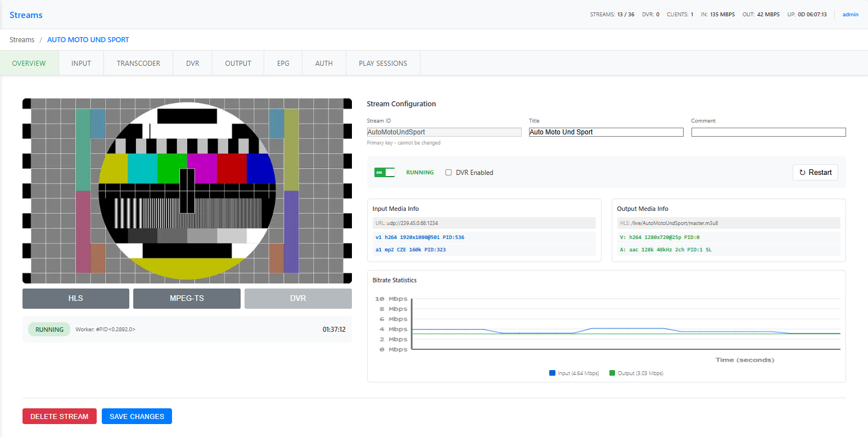This screenshot has height=437, width=868.
Task: Open the Overview tab
Action: 29,63
